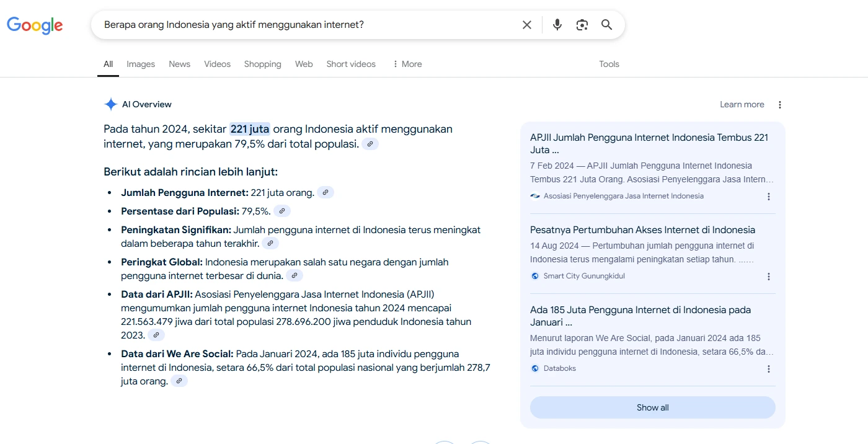Open three-dot menu for Smart City Gunungkidul card
This screenshot has height=444, width=868.
coord(769,277)
